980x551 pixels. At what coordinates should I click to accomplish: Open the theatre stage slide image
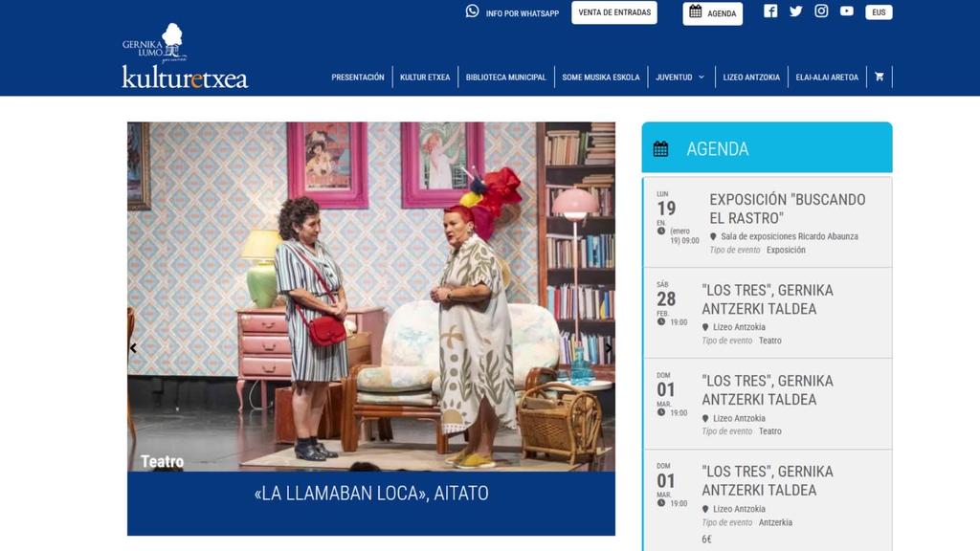pos(371,297)
